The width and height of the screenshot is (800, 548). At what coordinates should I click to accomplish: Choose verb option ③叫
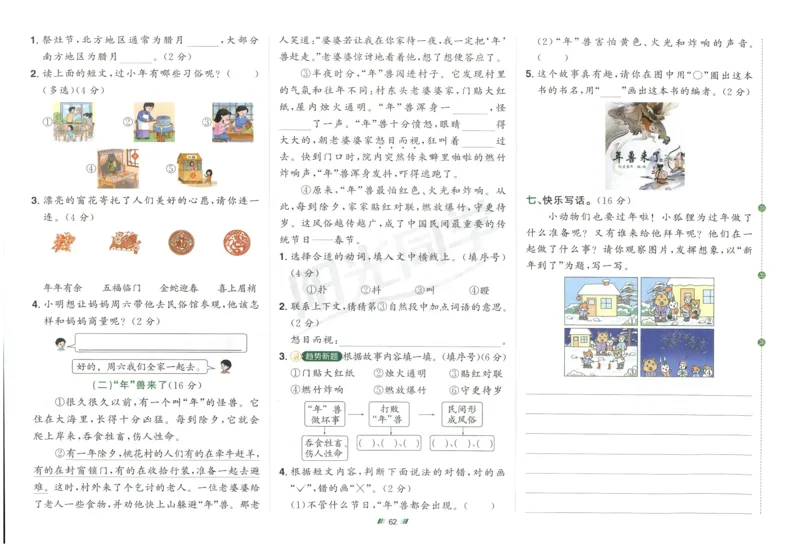tap(424, 290)
